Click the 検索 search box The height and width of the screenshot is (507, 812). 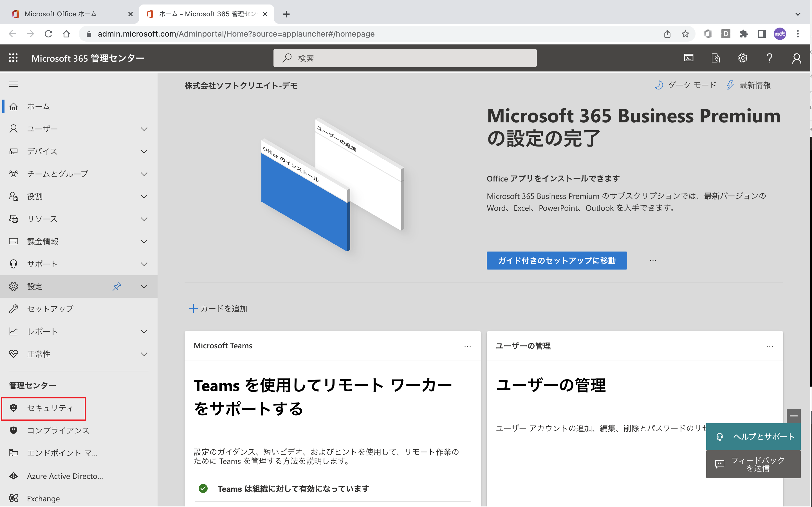click(405, 58)
